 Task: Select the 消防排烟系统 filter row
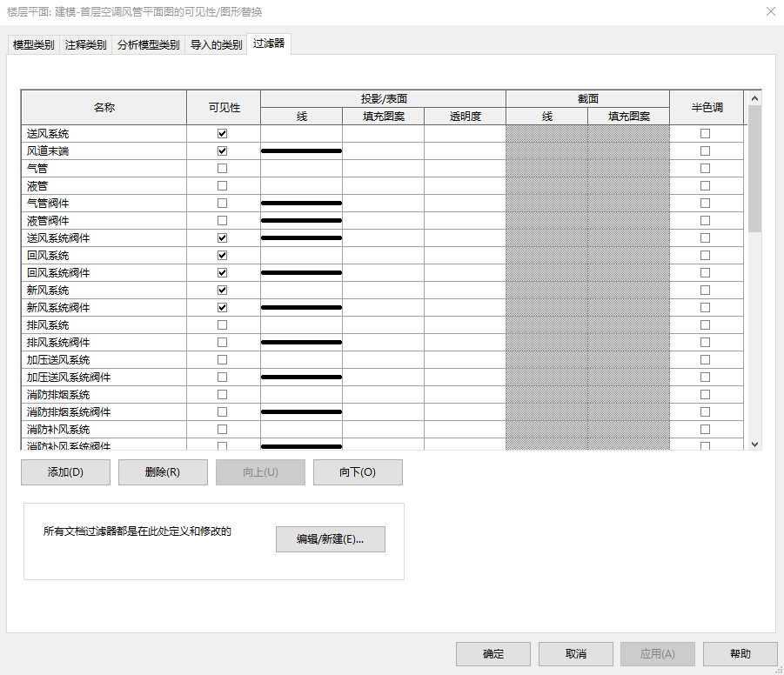click(104, 395)
